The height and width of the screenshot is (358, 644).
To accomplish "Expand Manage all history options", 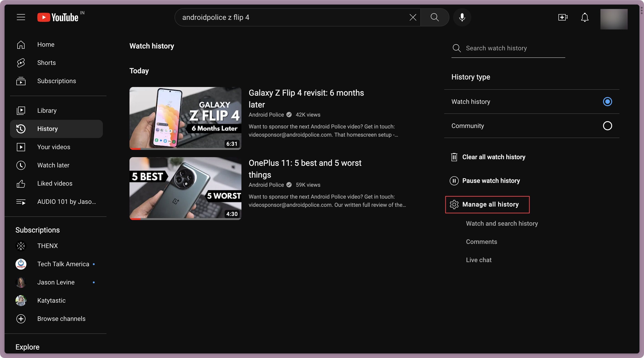I will pyautogui.click(x=487, y=204).
